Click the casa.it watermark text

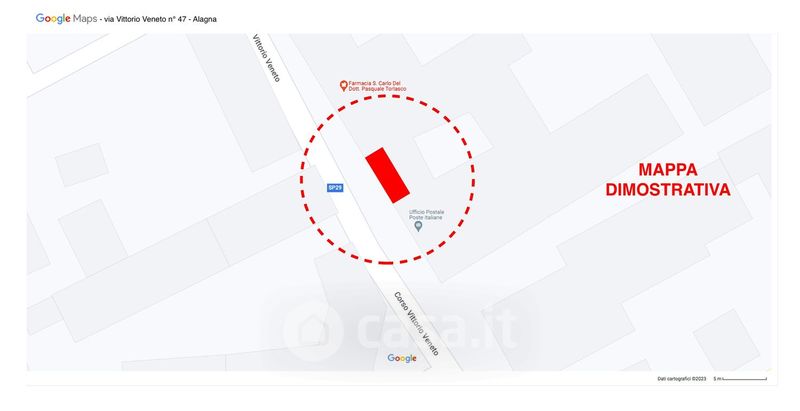click(x=438, y=329)
